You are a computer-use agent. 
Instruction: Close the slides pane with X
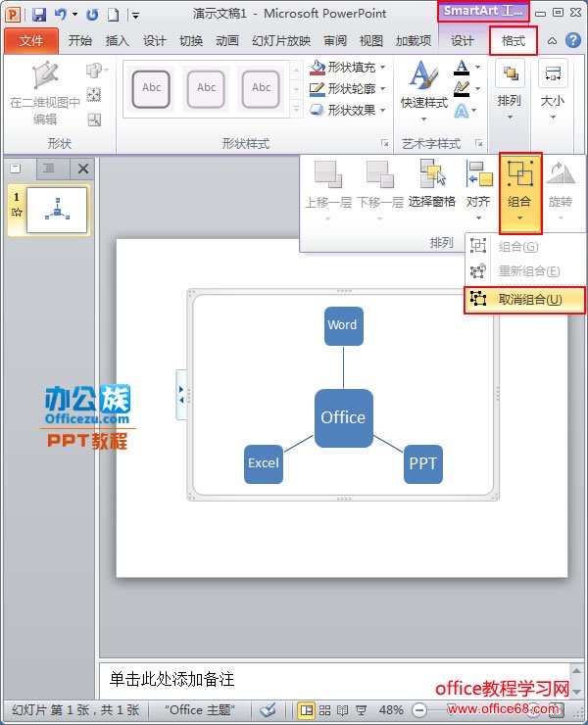point(83,169)
